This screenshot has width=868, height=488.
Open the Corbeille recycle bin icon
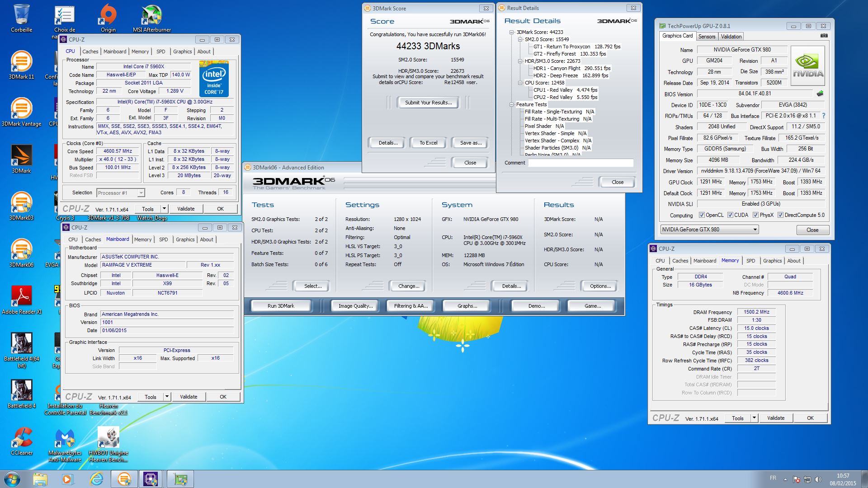click(x=21, y=18)
